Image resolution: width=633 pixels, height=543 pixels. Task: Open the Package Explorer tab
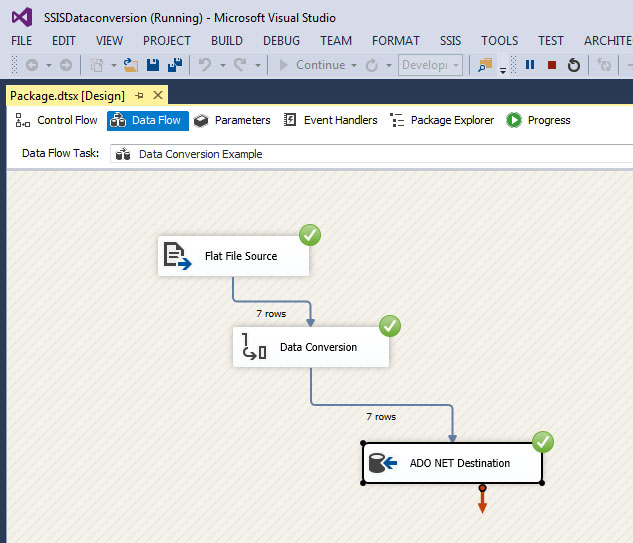point(442,120)
